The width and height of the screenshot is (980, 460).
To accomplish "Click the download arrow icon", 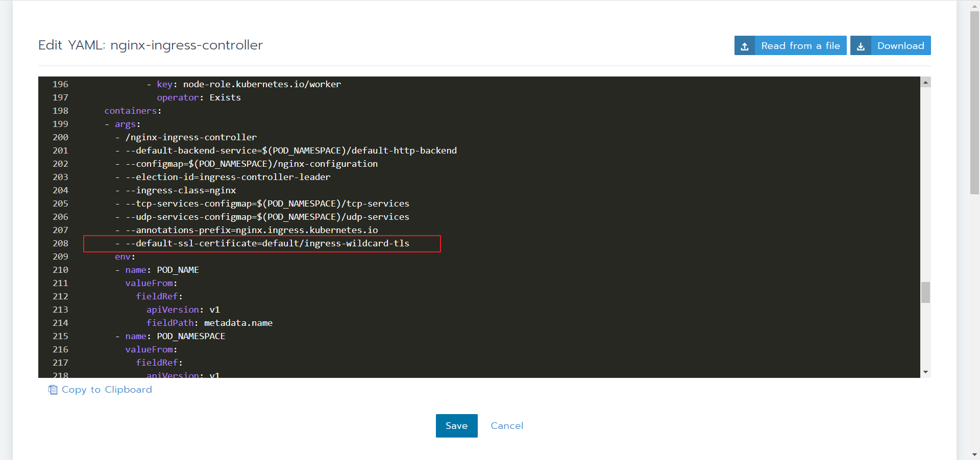I will (x=861, y=46).
